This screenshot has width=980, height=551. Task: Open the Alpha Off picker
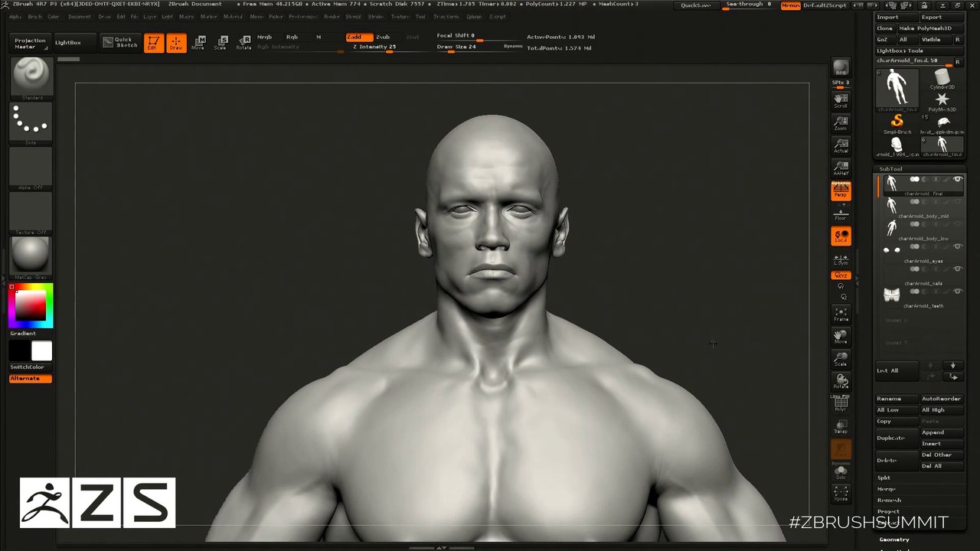31,168
